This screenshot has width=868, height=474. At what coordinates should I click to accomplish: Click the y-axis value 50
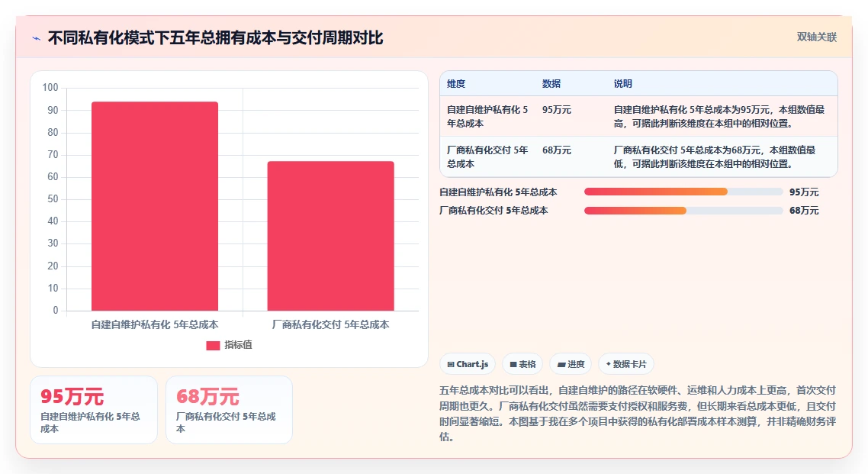tap(53, 198)
